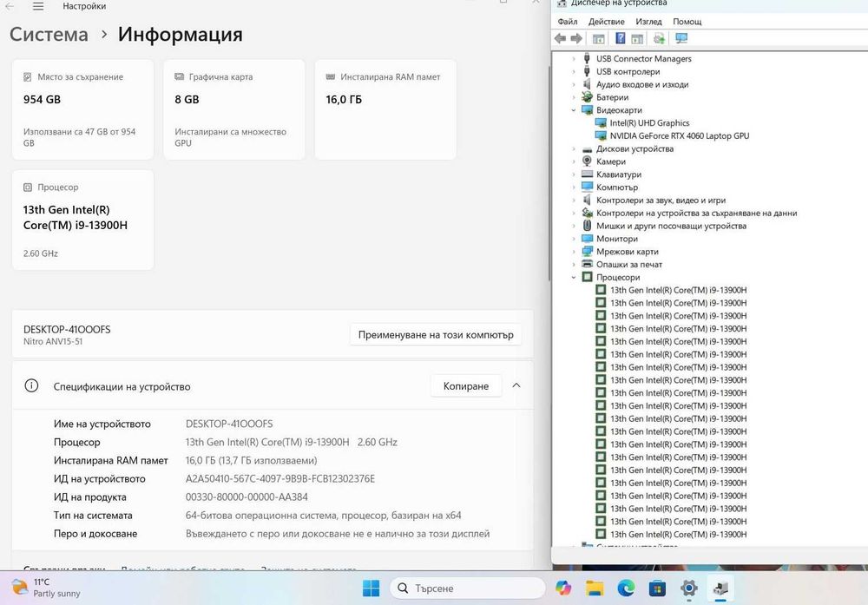
Task: Click Device Manager taskbar icon
Action: click(x=720, y=588)
